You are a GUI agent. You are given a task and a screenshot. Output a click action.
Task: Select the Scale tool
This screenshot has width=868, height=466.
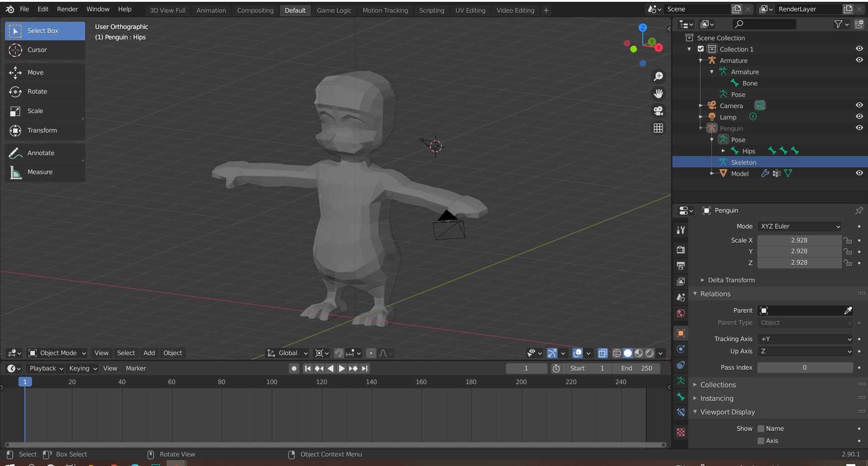pos(45,111)
